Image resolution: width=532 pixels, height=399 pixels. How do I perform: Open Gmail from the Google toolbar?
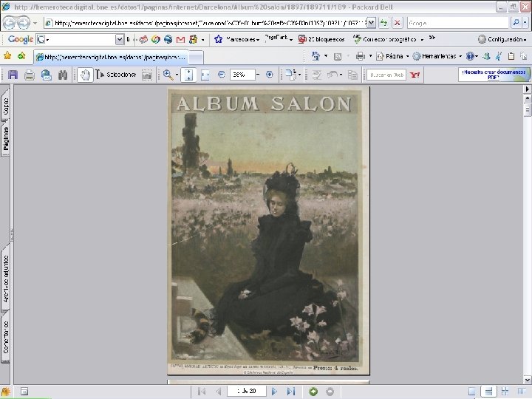pyautogui.click(x=180, y=39)
